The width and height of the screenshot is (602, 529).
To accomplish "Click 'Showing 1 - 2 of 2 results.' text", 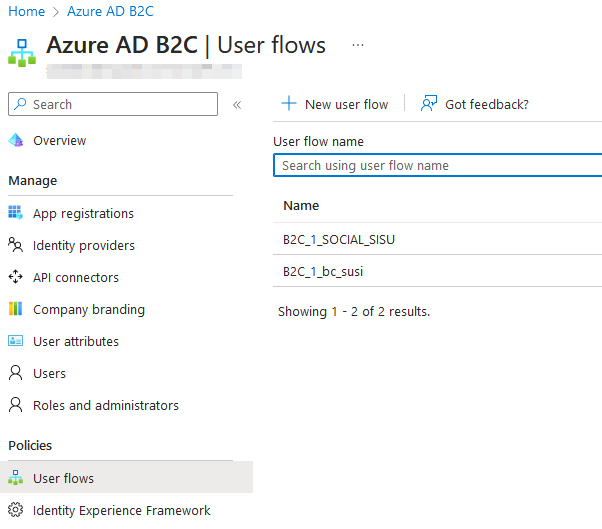I will pyautogui.click(x=354, y=311).
